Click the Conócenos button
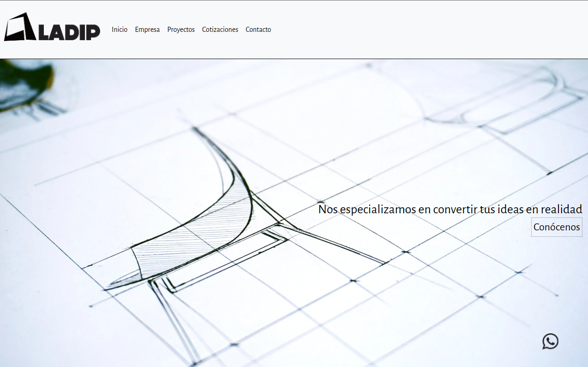Viewport: 588px width, 367px height. coord(557,227)
